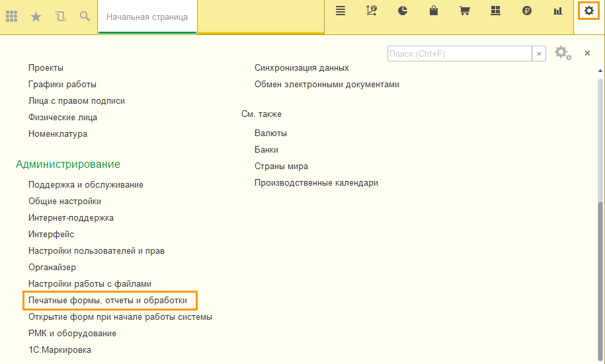
Task: Click the Администрирование section heading
Action: (x=68, y=164)
